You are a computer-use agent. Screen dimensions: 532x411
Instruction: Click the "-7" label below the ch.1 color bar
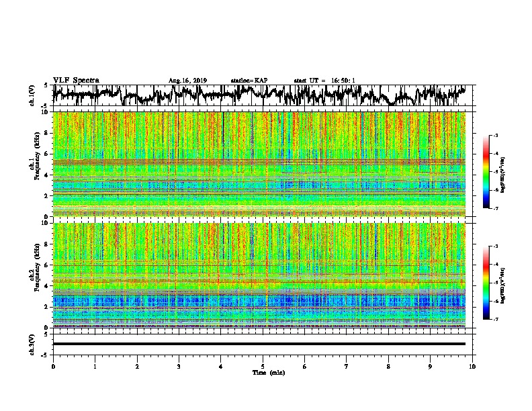[496, 208]
